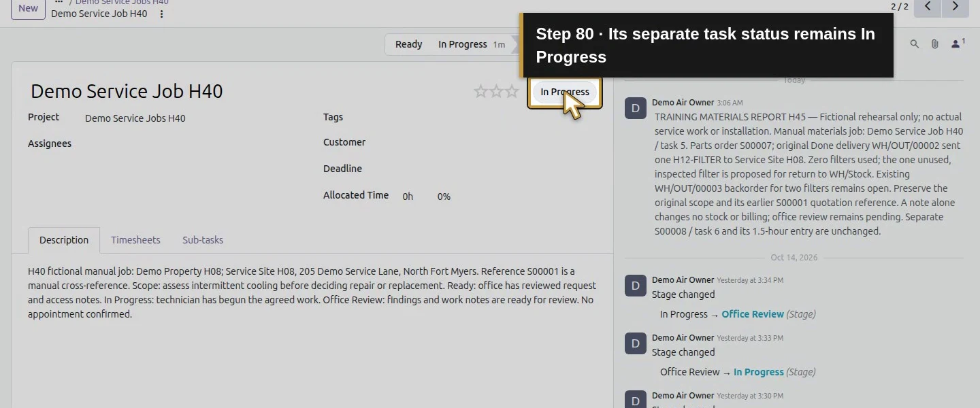The image size is (980, 408).
Task: Click the avatar on the 3:34 PM message
Action: (x=636, y=286)
